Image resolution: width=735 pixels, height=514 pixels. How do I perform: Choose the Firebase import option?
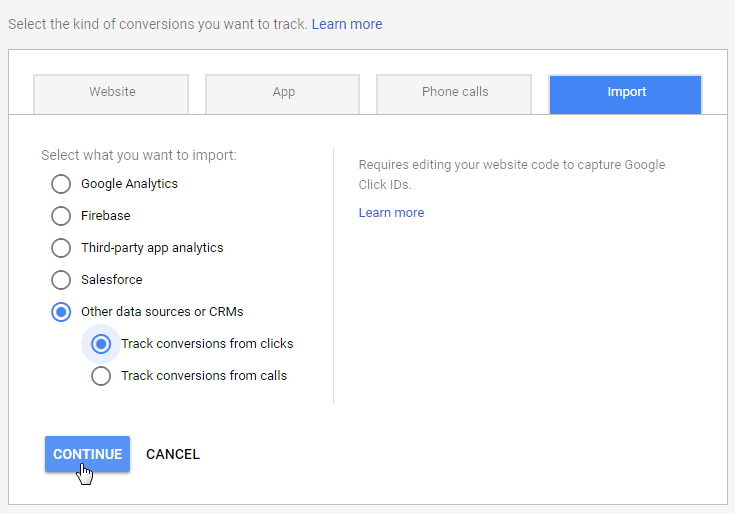[x=61, y=216]
